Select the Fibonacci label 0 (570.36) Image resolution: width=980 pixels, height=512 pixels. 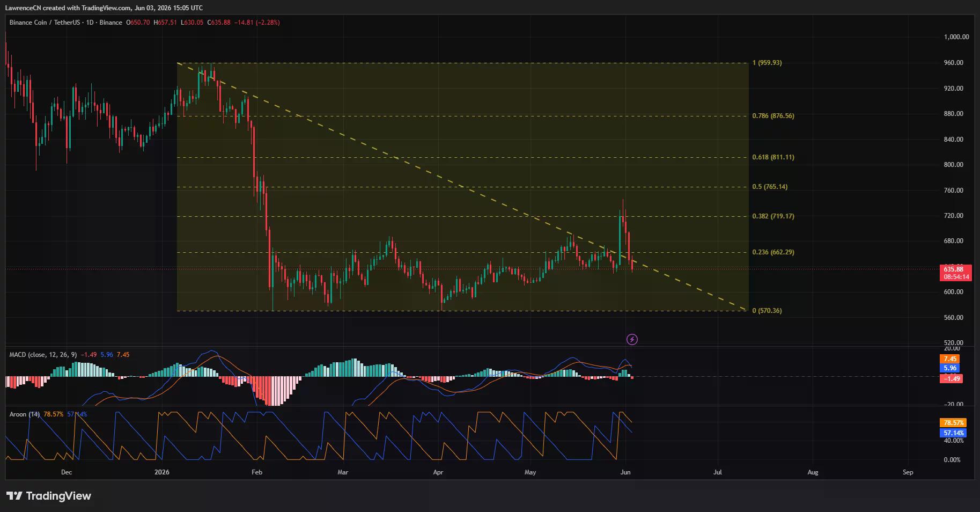point(767,311)
